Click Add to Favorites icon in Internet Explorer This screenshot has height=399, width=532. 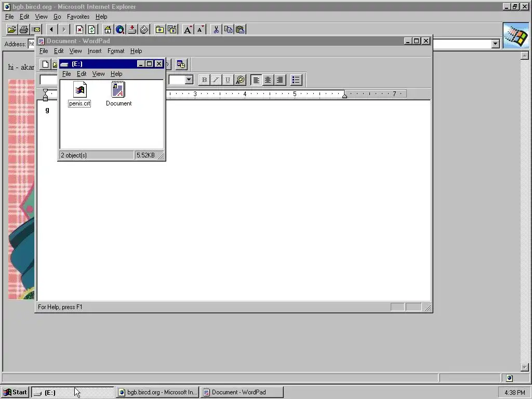172,30
